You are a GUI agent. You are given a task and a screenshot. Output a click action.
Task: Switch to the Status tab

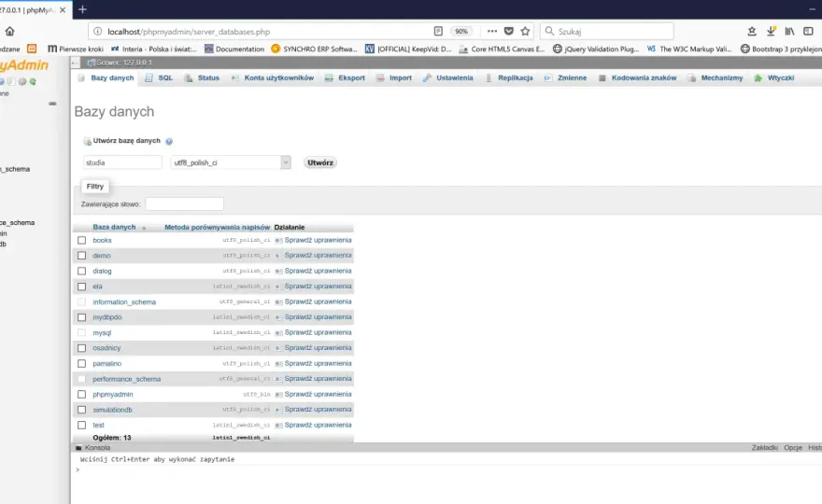pos(203,78)
